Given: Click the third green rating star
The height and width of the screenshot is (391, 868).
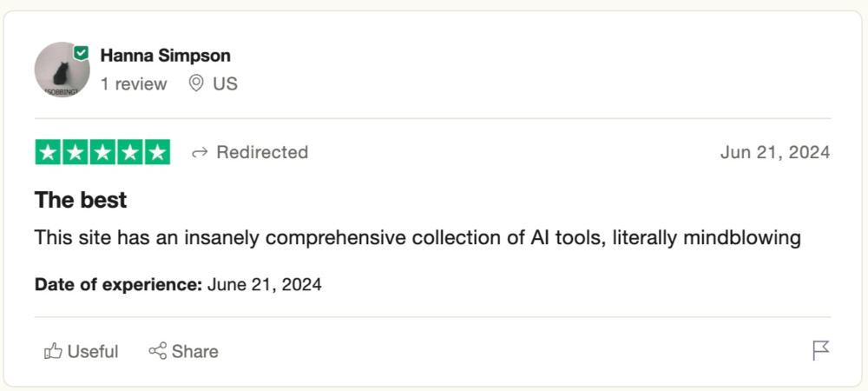Looking at the screenshot, I should pyautogui.click(x=102, y=153).
